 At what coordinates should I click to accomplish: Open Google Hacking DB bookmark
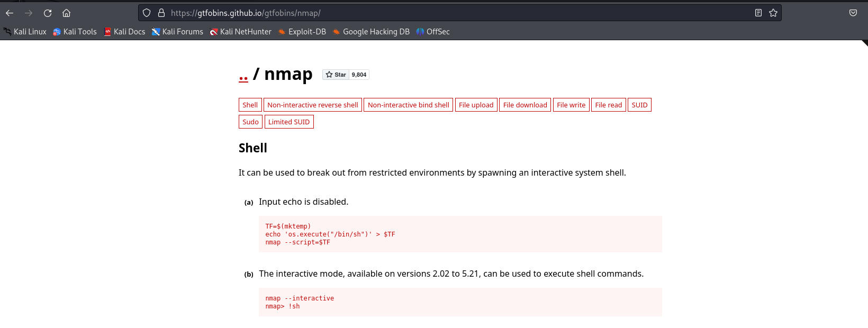[371, 32]
